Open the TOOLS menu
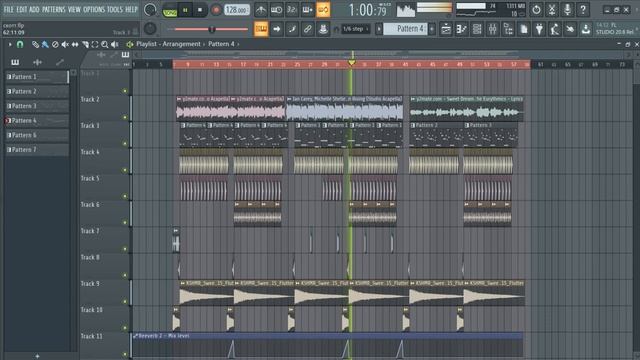Viewport: 640px width, 360px height. click(x=115, y=9)
